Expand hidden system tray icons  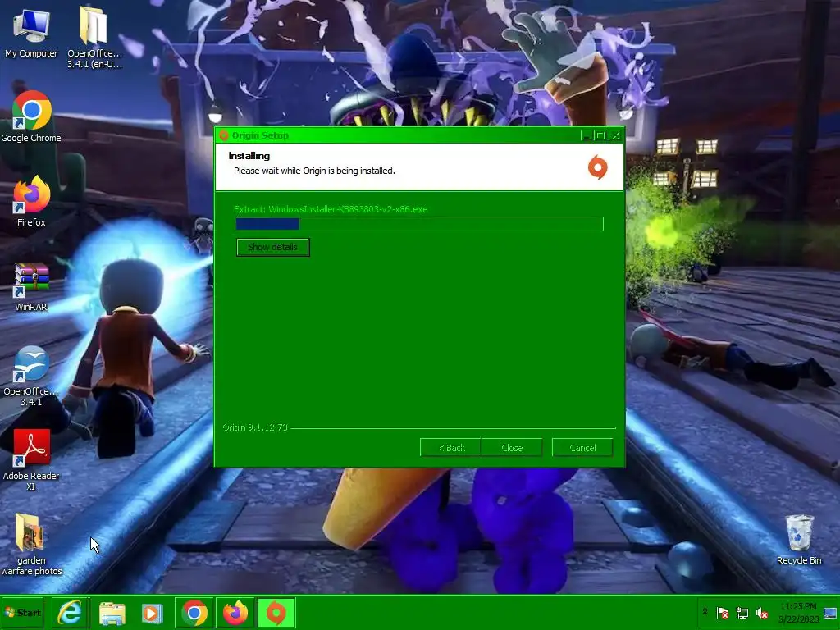click(705, 612)
